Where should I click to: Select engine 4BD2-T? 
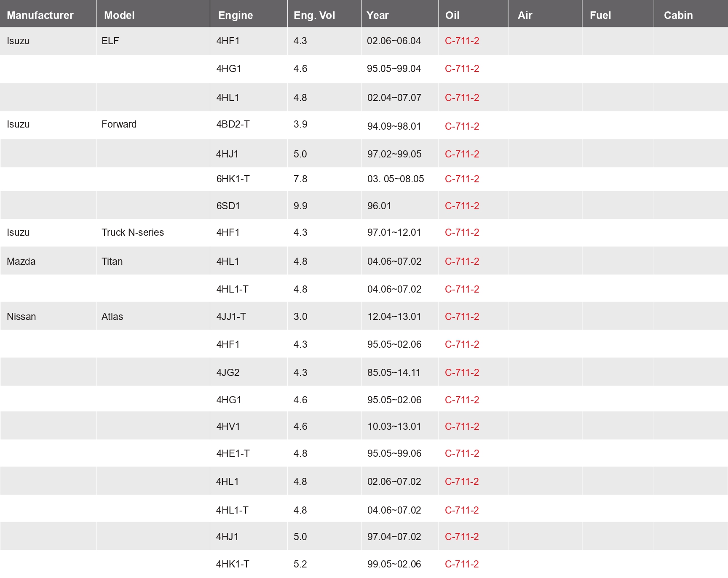coord(233,124)
